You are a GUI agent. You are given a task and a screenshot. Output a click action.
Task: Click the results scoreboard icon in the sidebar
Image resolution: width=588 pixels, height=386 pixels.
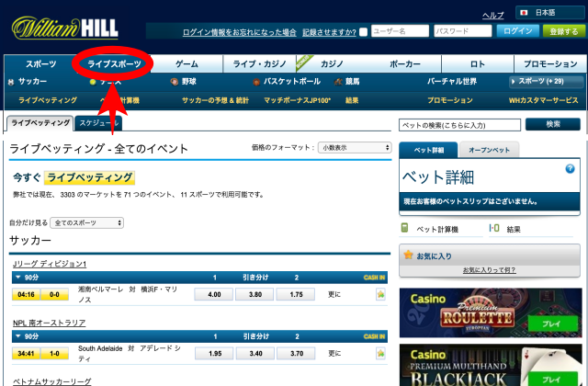[493, 228]
